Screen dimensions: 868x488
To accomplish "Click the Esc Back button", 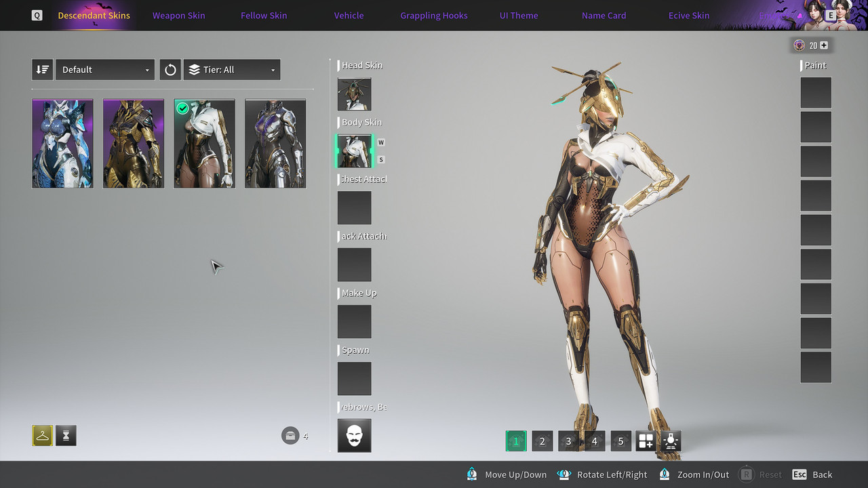I will [x=812, y=474].
